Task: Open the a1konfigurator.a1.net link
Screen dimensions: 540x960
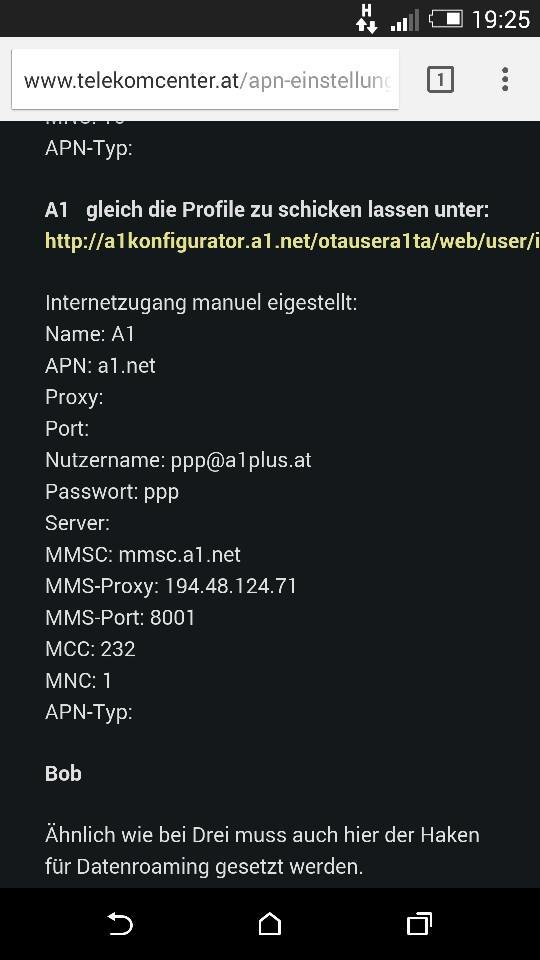Action: pos(292,241)
